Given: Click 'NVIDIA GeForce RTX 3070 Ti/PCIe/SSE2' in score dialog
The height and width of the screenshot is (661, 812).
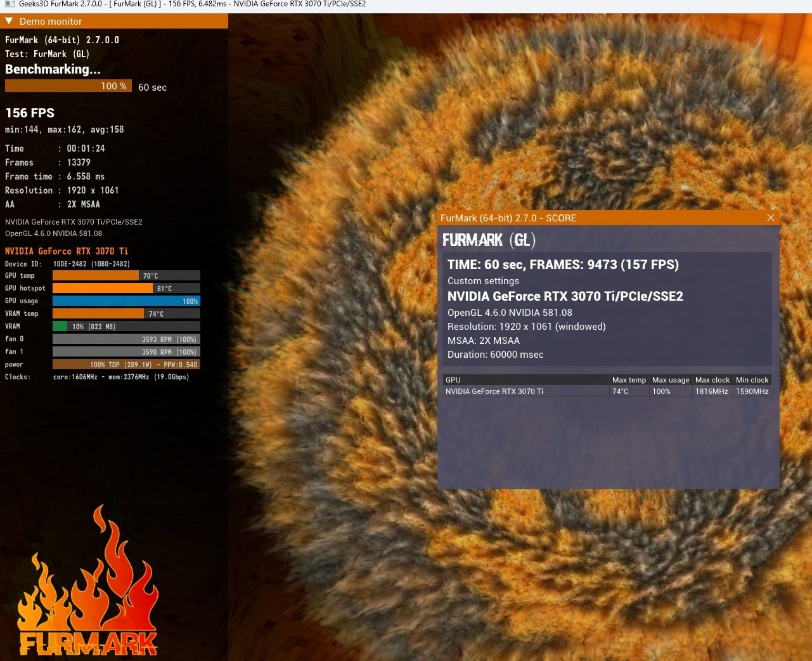Looking at the screenshot, I should coord(565,296).
